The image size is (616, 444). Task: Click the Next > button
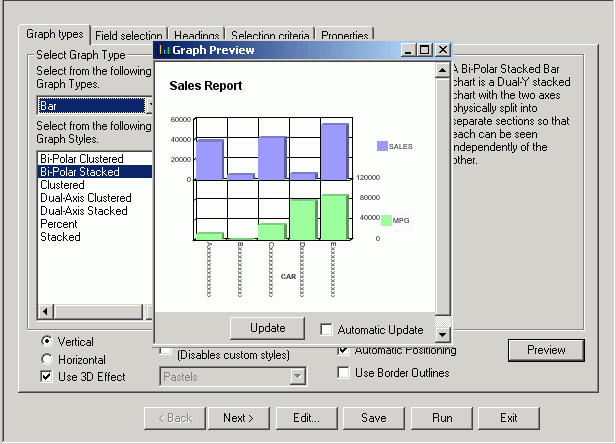point(238,418)
